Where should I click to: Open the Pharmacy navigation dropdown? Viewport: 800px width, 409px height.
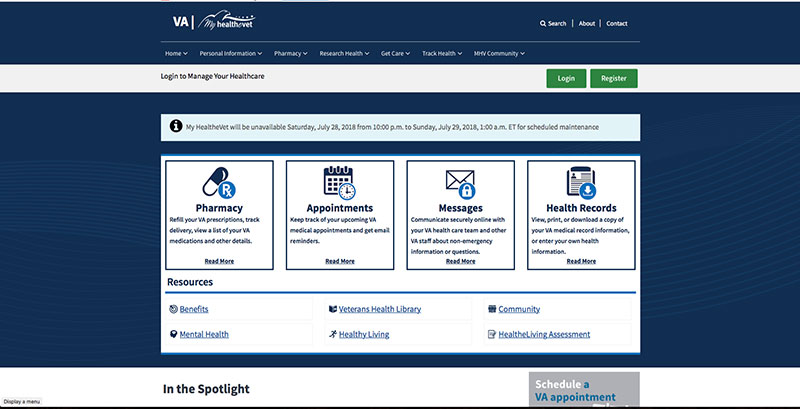tap(291, 54)
